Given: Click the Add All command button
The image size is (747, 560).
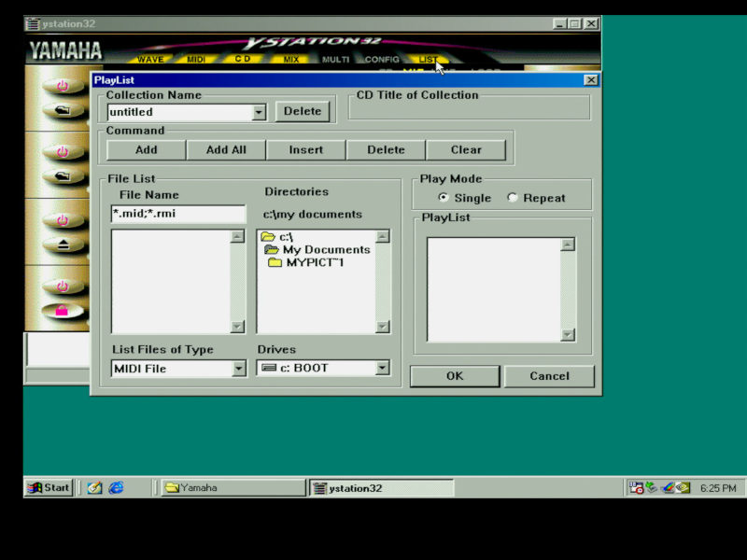Looking at the screenshot, I should coord(226,149).
